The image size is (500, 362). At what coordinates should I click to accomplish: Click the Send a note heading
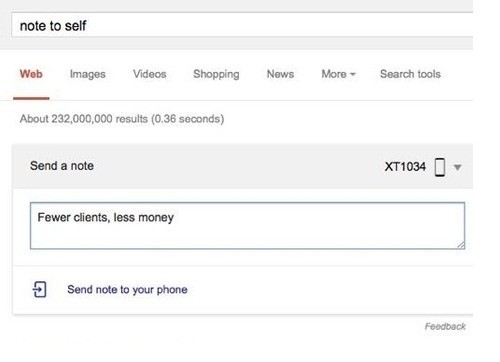[62, 166]
